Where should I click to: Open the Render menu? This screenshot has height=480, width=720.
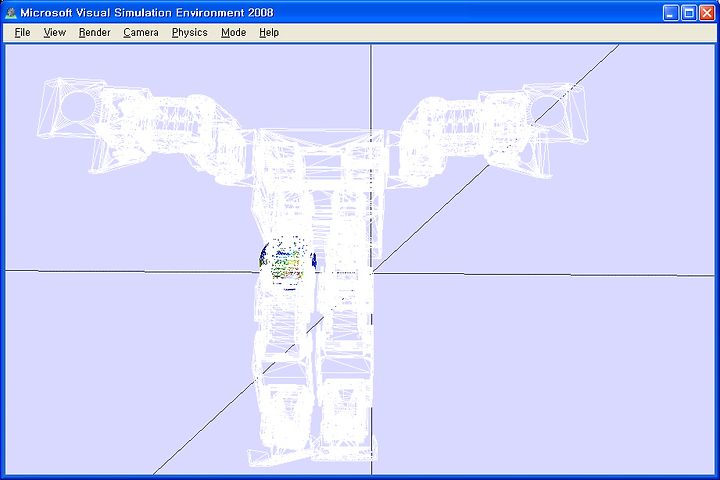(95, 33)
